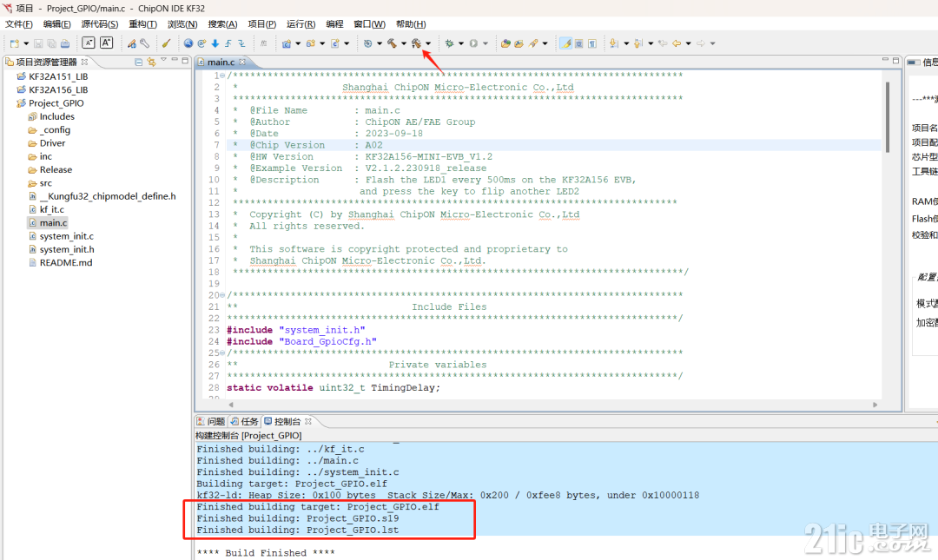Screen dimensions: 938x560
Task: Click the Print toolbar icon
Action: pos(65,43)
